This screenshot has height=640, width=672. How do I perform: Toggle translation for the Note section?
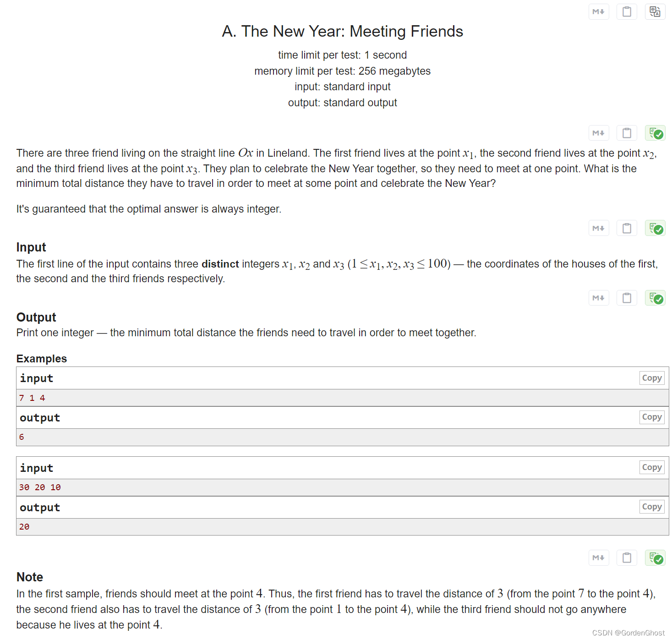[x=655, y=558]
